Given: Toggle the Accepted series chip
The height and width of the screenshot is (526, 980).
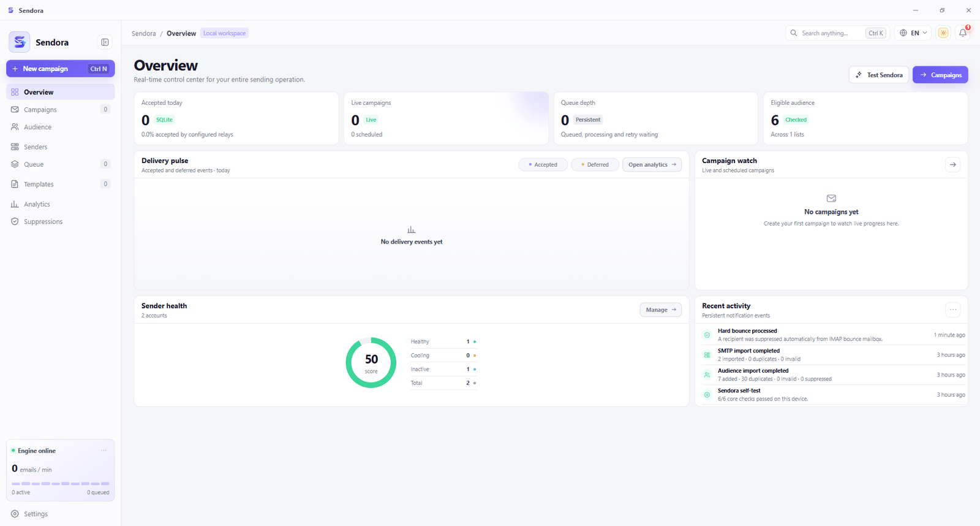Looking at the screenshot, I should click(x=543, y=164).
